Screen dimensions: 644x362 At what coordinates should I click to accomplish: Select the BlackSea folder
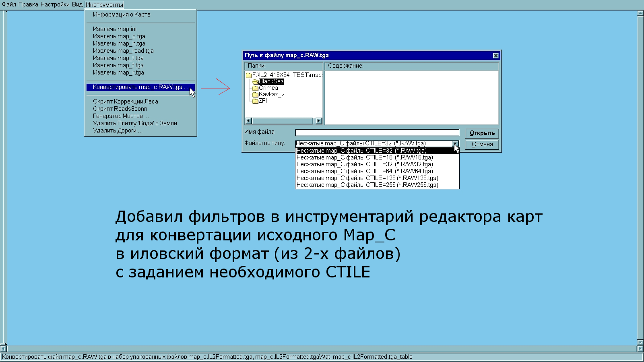pos(271,81)
